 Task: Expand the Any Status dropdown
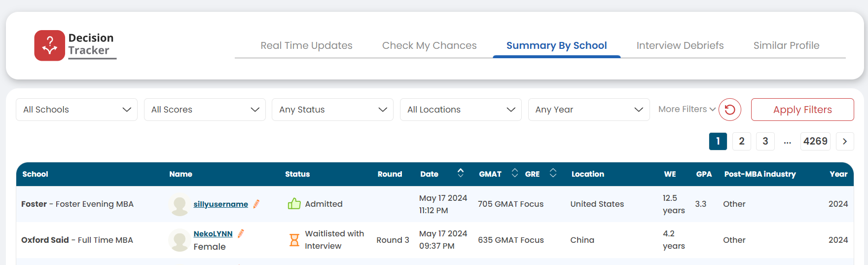pos(332,110)
